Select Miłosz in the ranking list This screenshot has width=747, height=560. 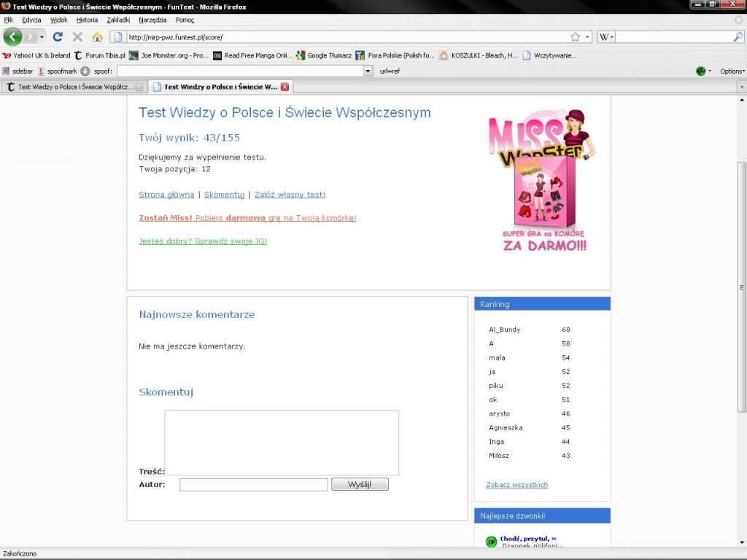[x=499, y=456]
